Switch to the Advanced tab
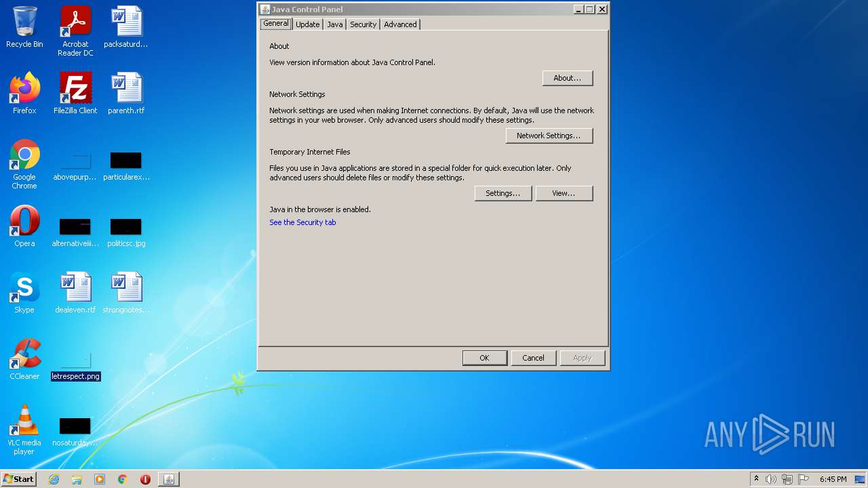Image resolution: width=868 pixels, height=488 pixels. pyautogui.click(x=400, y=24)
